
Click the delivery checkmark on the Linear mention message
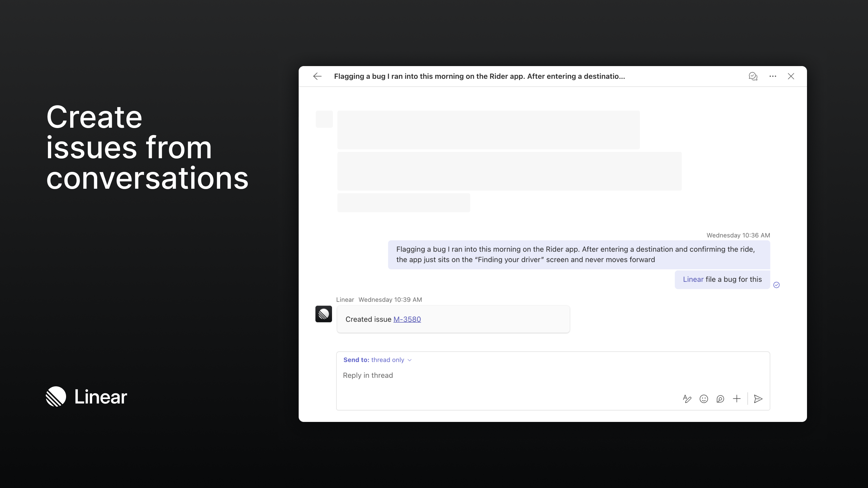(777, 285)
